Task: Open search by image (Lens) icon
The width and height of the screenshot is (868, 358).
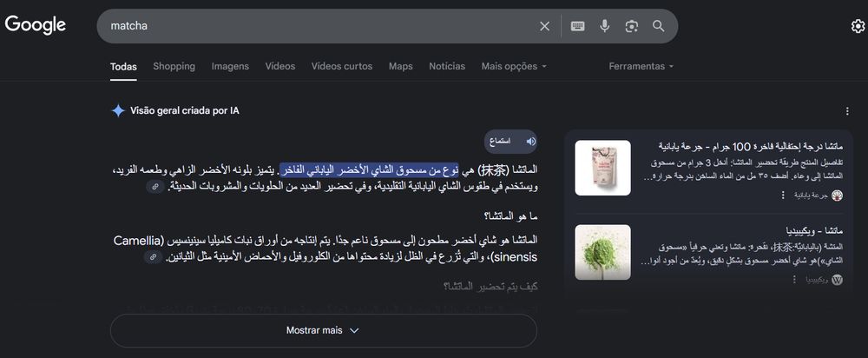Action: click(632, 26)
